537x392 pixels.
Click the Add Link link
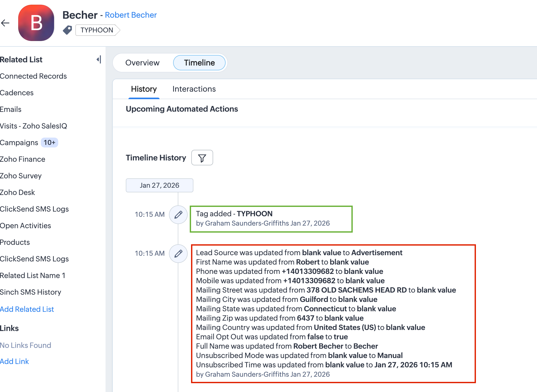(15, 361)
